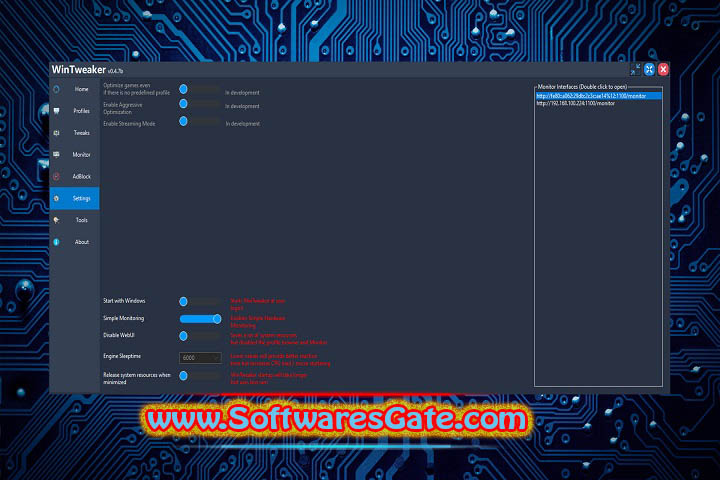The width and height of the screenshot is (720, 480).
Task: Close the WinTweaker window with the red X
Action: [663, 69]
